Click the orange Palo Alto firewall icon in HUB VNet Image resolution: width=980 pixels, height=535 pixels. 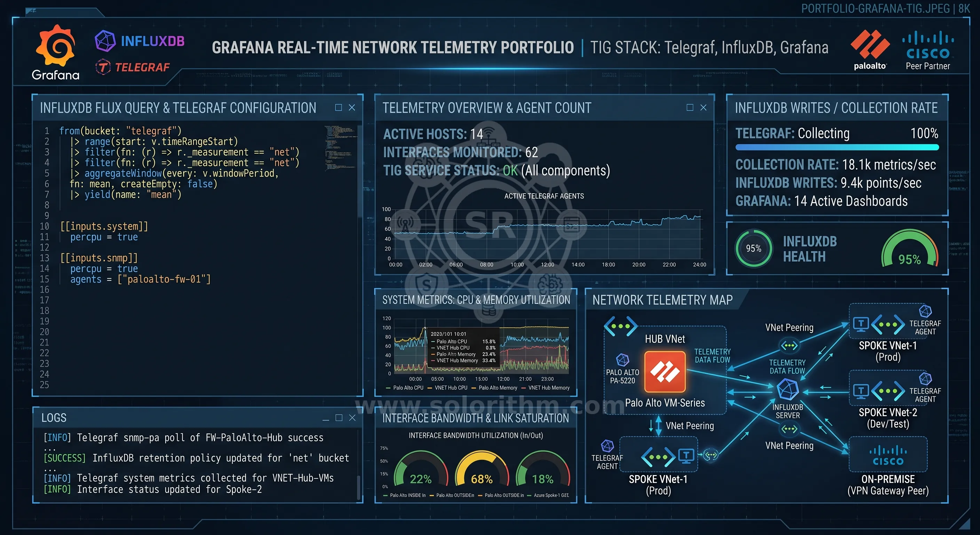(665, 372)
